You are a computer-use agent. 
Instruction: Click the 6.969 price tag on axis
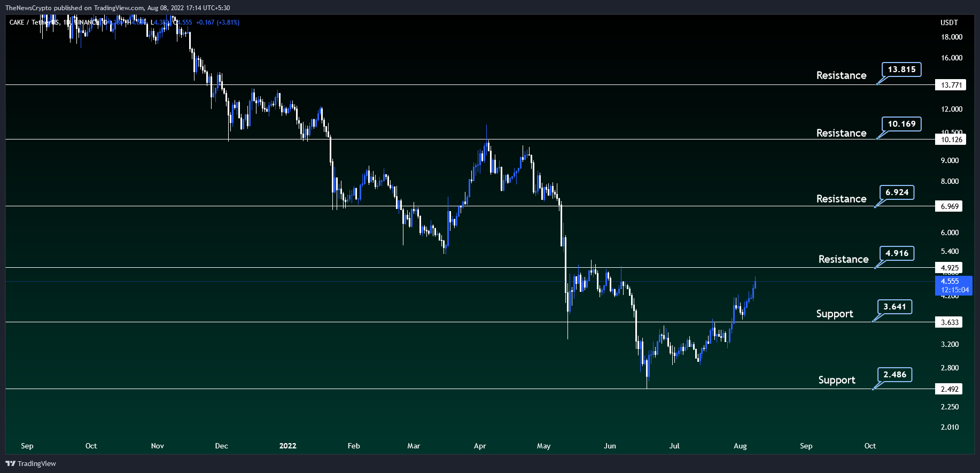[x=950, y=206]
